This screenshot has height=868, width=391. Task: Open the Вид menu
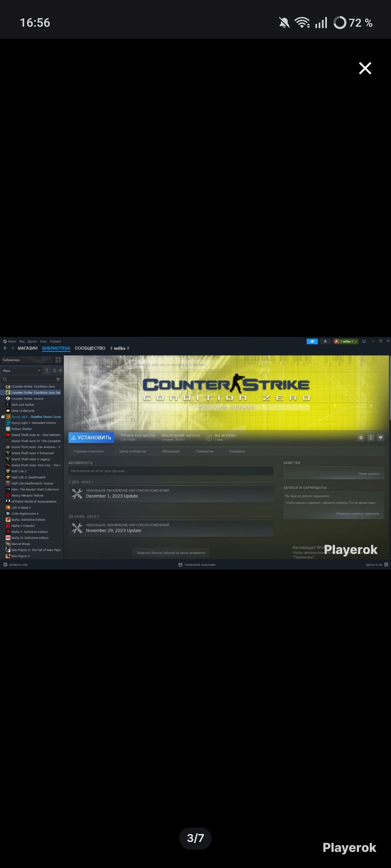[x=22, y=341]
